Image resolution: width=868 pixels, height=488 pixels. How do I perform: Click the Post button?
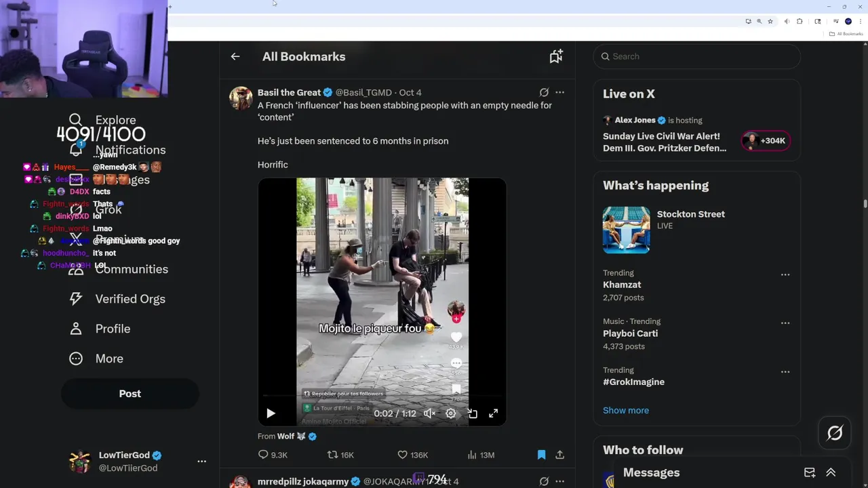(x=130, y=394)
